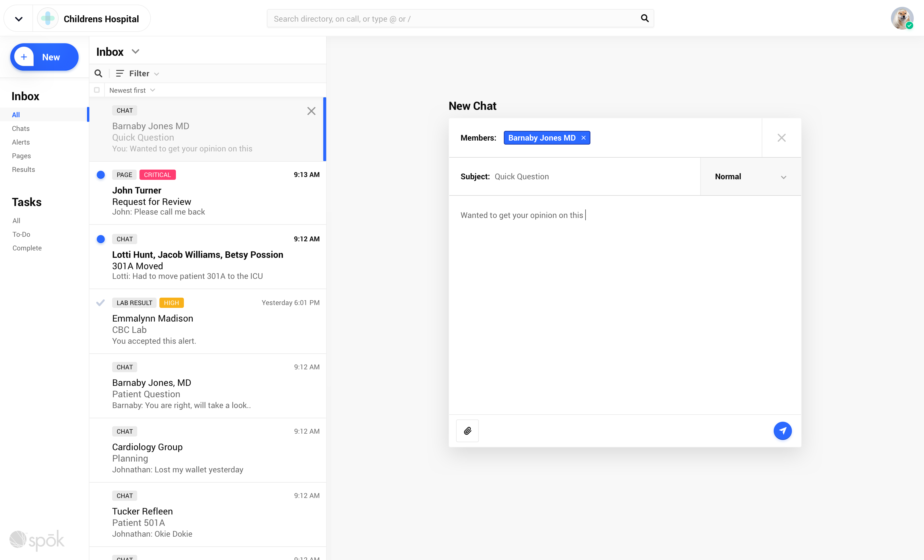Viewport: 924px width, 560px height.
Task: Open the user profile avatar
Action: pos(902,18)
